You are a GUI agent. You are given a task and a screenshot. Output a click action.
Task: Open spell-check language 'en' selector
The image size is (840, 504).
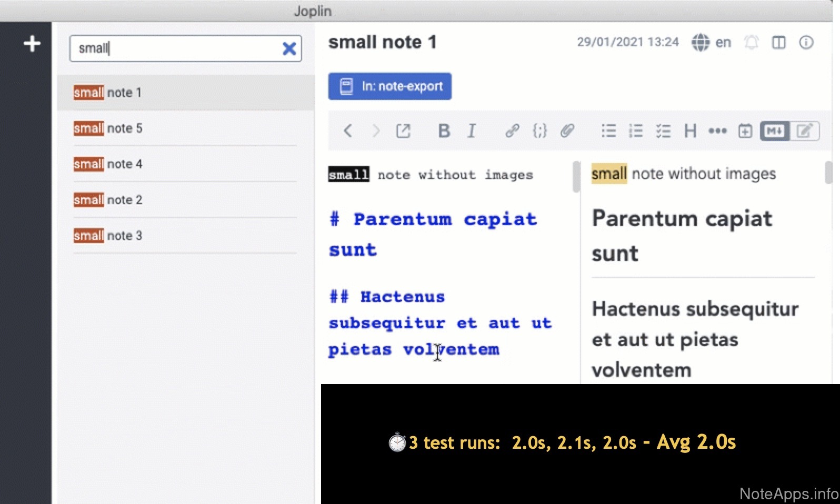pyautogui.click(x=711, y=43)
